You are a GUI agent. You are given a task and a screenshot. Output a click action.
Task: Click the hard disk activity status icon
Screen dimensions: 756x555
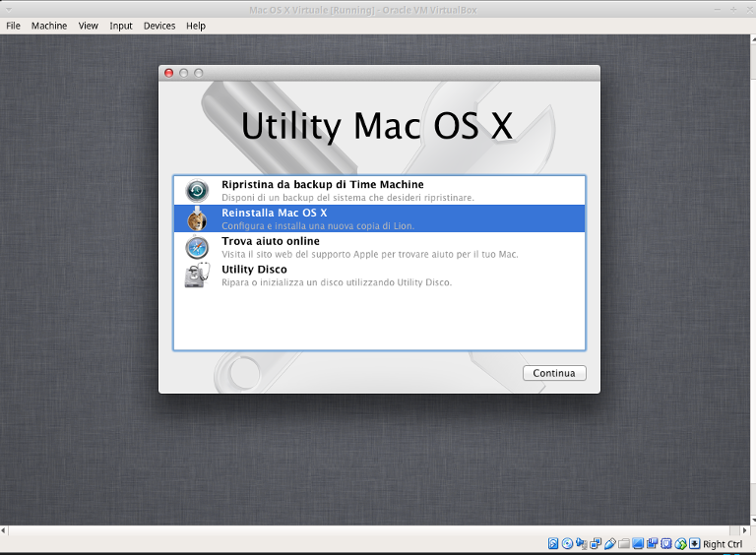tap(553, 543)
